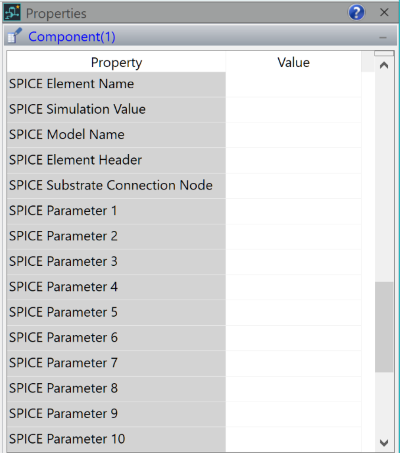Collapse the Component(1) section
Viewport: 400px width, 453px height.
click(x=383, y=37)
